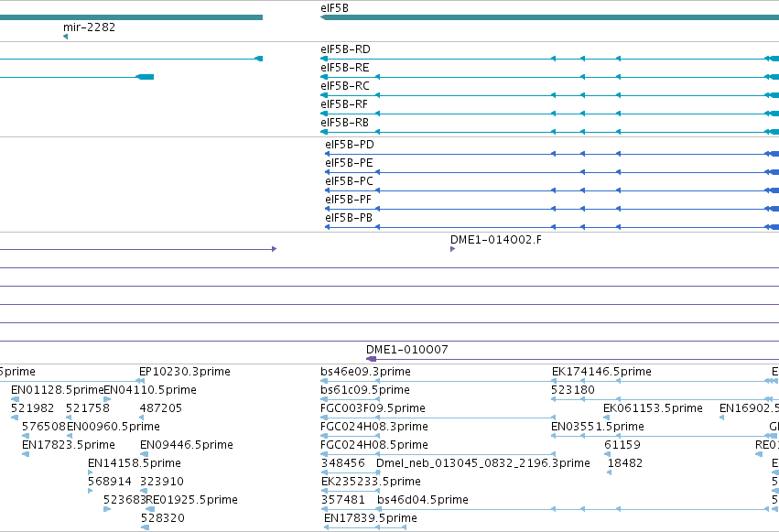Select EST FGC024H08.3prime
Screen dimensions: 779x532
coord(374,427)
